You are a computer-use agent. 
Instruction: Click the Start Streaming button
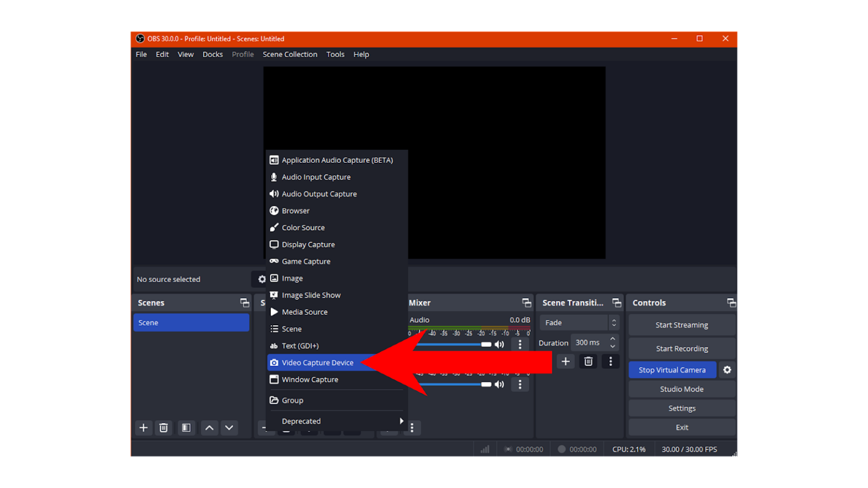[x=681, y=324]
